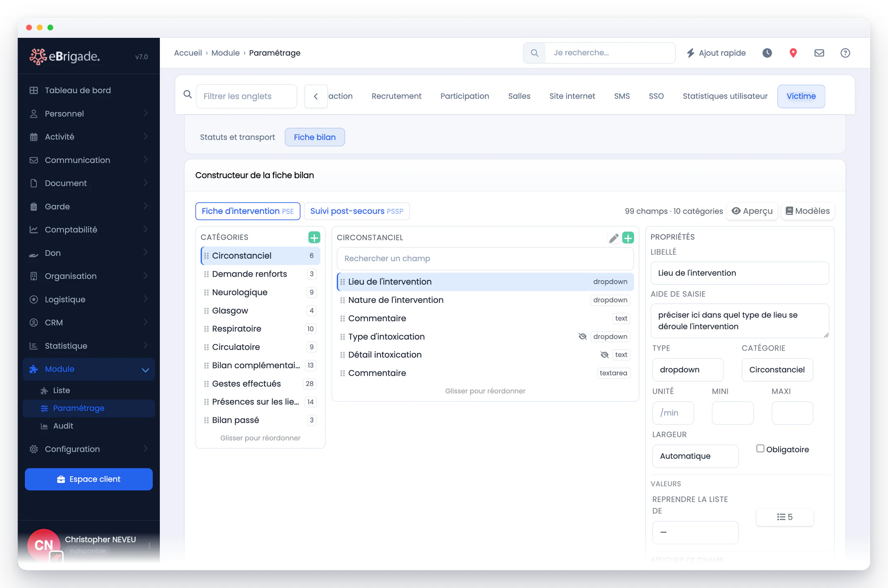This screenshot has height=588, width=888.
Task: Toggle visibility of Type d'intoxication field
Action: click(x=582, y=337)
